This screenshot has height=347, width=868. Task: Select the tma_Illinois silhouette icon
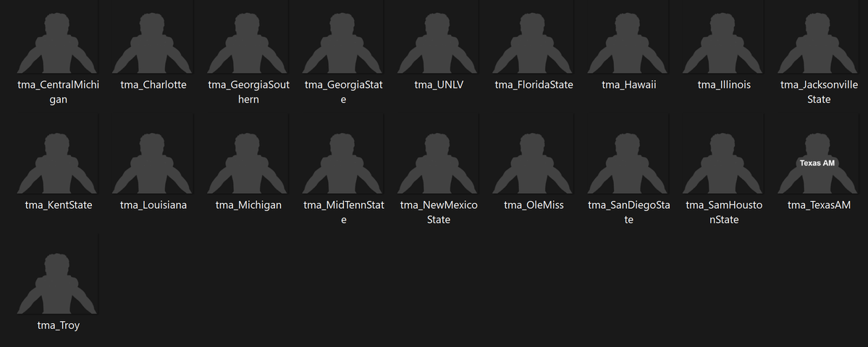pyautogui.click(x=724, y=43)
